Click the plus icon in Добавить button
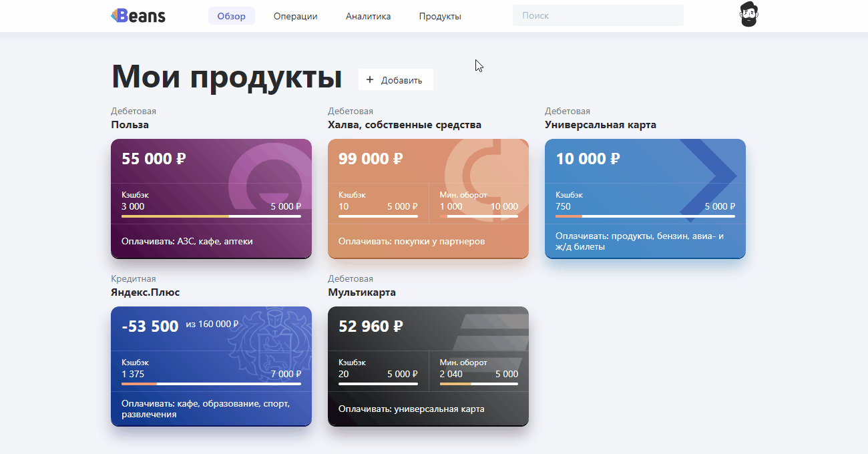The height and width of the screenshot is (454, 868). 369,80
